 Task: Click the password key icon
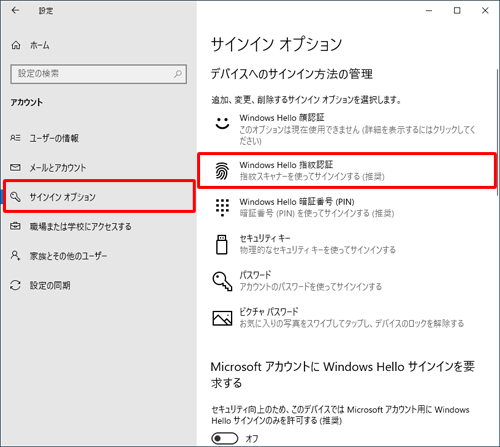click(x=222, y=281)
